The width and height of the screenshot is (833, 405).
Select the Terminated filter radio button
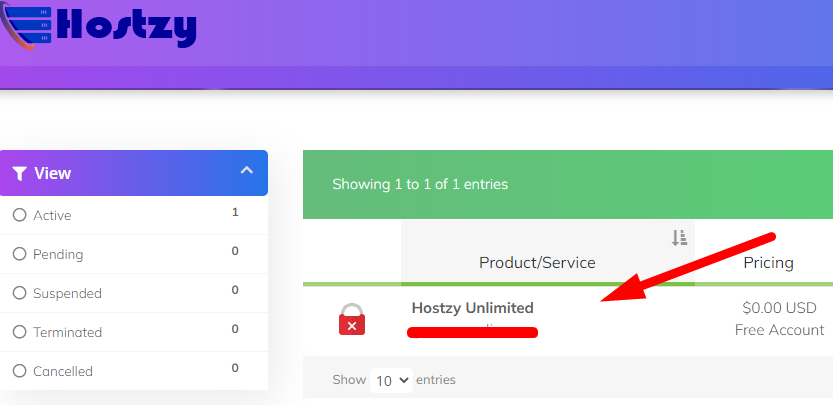[x=19, y=332]
